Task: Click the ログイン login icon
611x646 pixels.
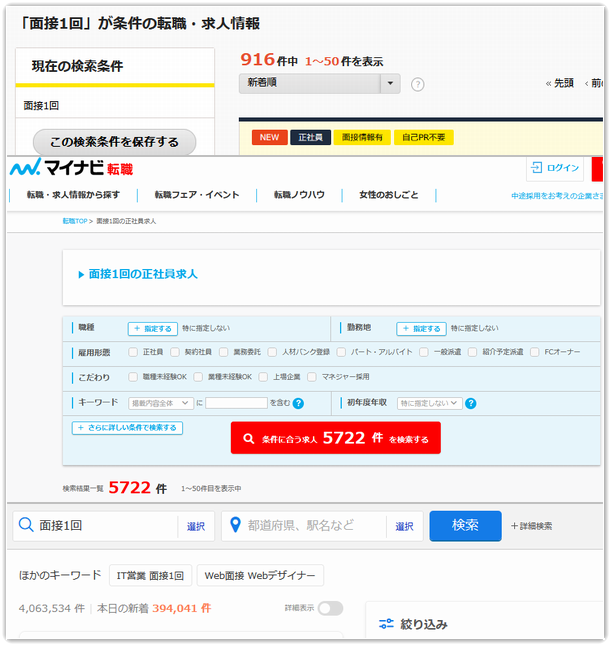Action: [x=537, y=168]
